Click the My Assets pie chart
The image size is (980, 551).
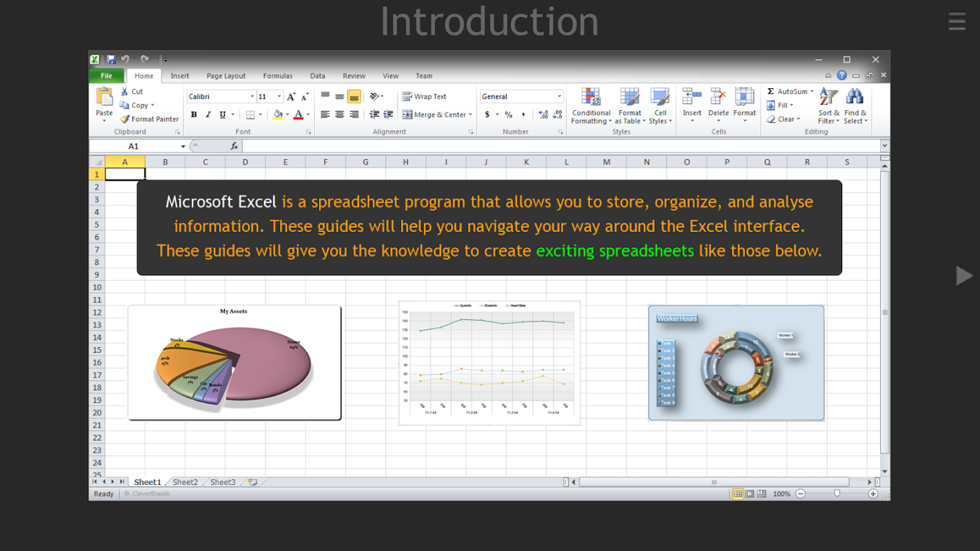[x=234, y=362]
